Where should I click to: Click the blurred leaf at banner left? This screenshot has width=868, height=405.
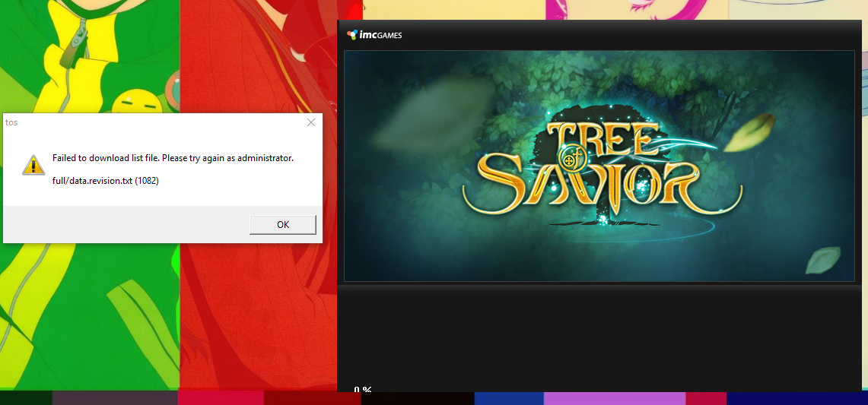pos(431,113)
